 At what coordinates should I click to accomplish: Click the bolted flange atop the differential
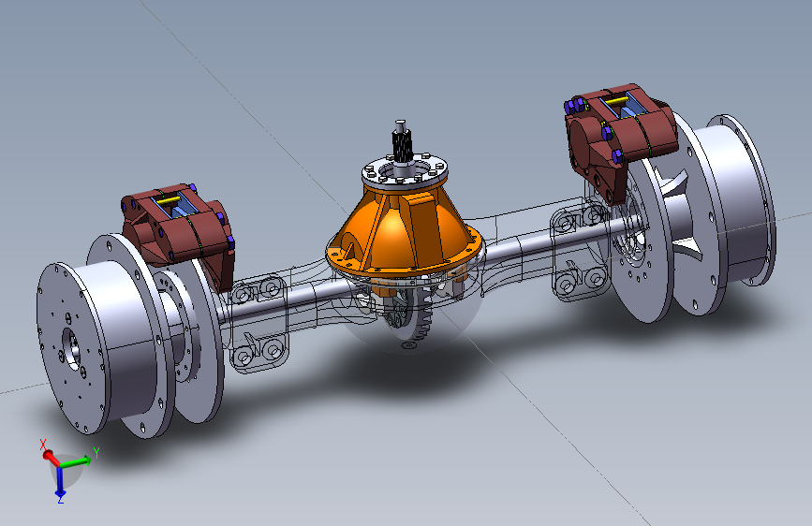(x=405, y=173)
